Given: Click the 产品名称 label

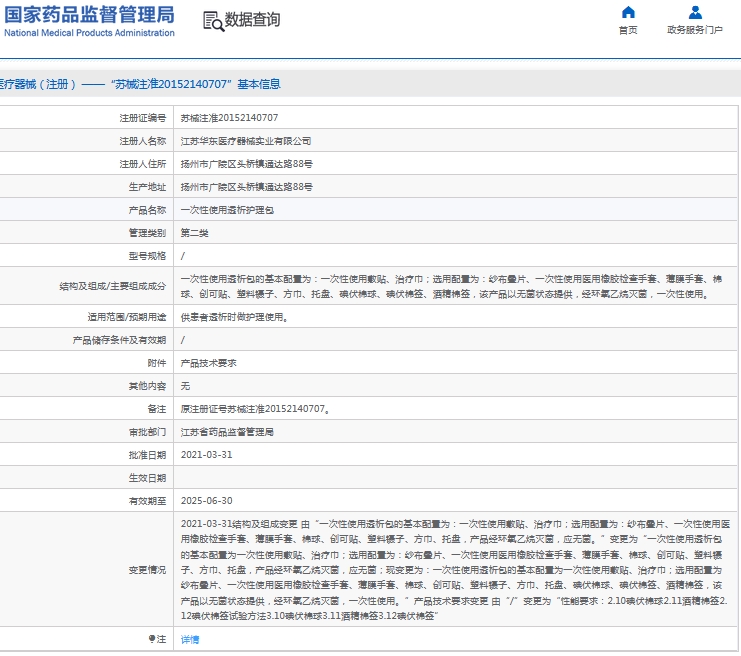Looking at the screenshot, I should coord(147,210).
